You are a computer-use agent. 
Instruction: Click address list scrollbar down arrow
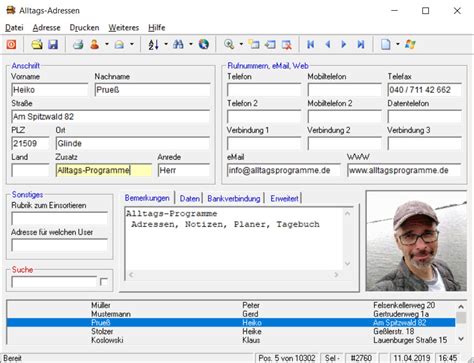coord(461,339)
